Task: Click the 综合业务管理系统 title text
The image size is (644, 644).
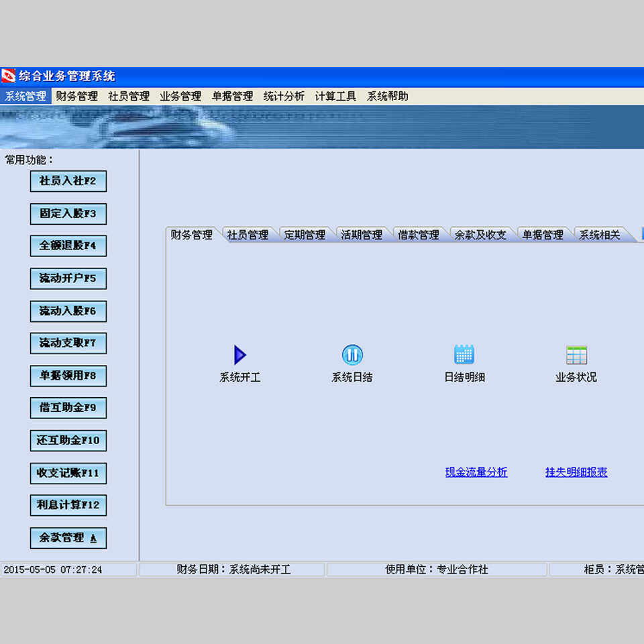Action: coord(67,76)
